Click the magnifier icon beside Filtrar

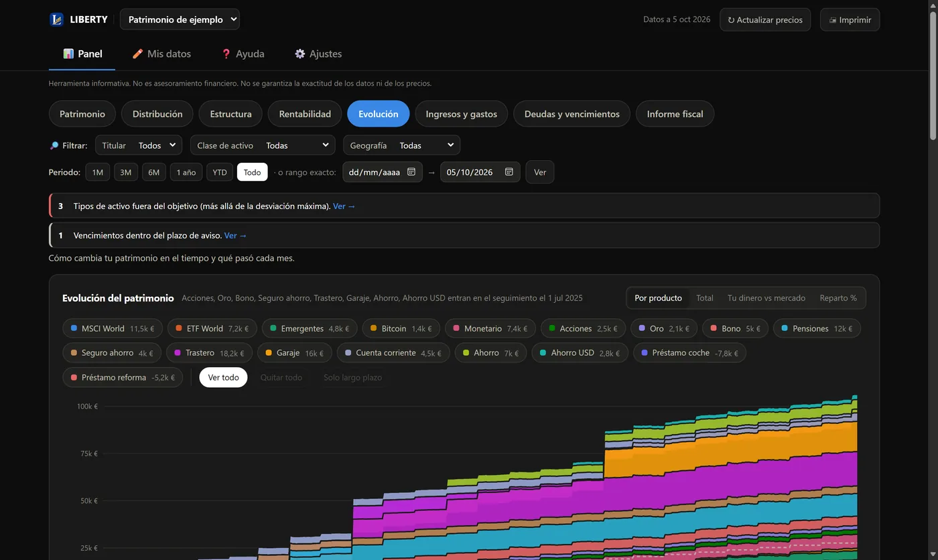54,145
